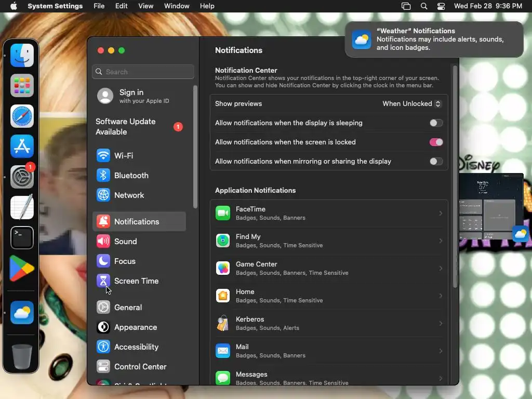Open the View menu
The image size is (532, 399).
[145, 6]
